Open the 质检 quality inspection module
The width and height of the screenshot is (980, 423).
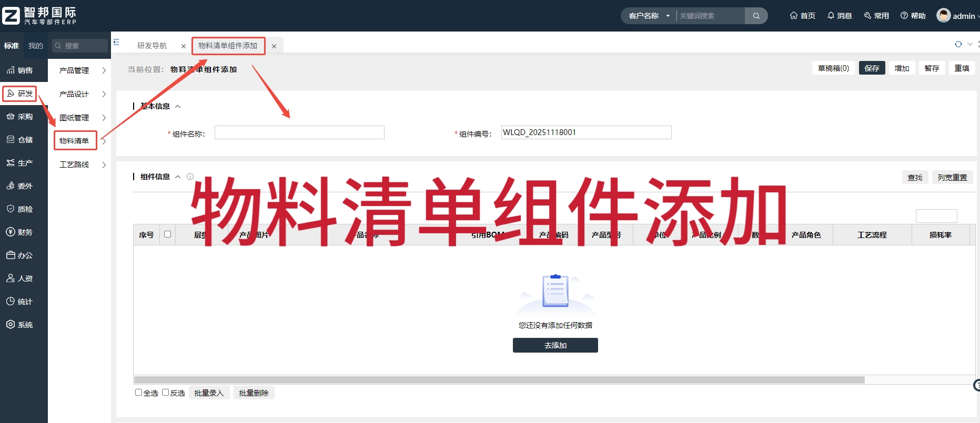coord(20,209)
